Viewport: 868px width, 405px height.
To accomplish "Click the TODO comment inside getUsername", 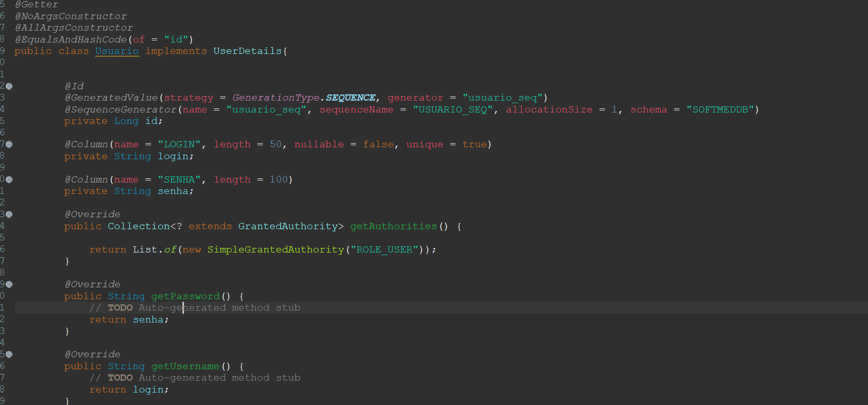I will pos(195,378).
